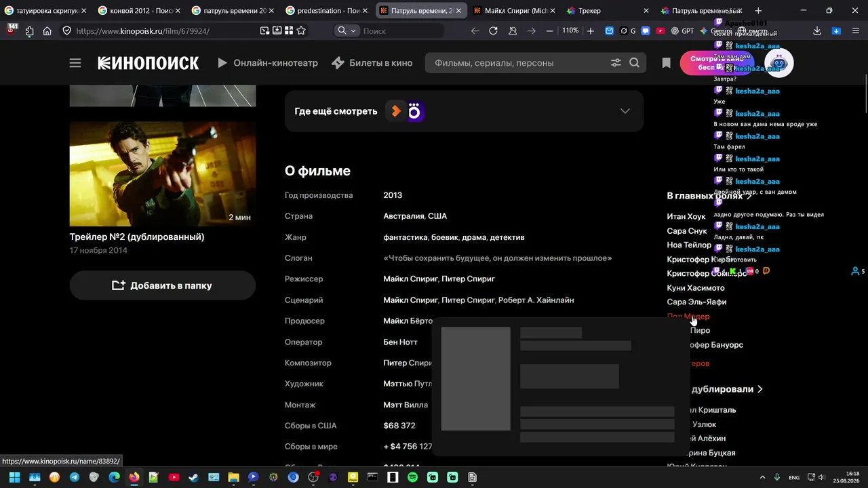Image resolution: width=868 pixels, height=488 pixels.
Task: Open country 'Австралия' link
Action: click(404, 216)
